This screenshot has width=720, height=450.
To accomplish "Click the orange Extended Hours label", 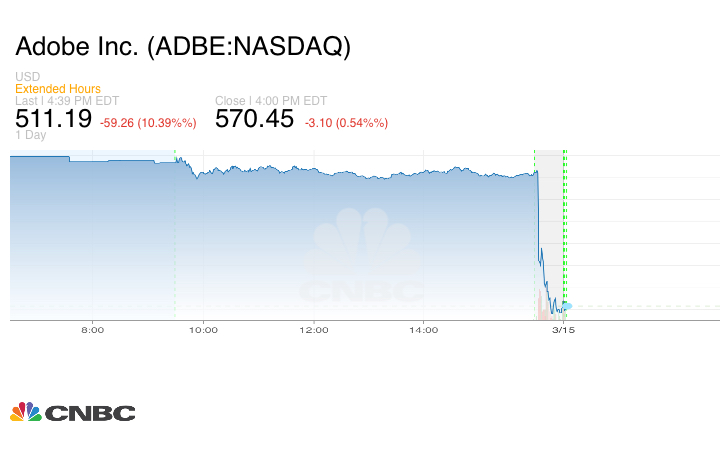I will (58, 89).
